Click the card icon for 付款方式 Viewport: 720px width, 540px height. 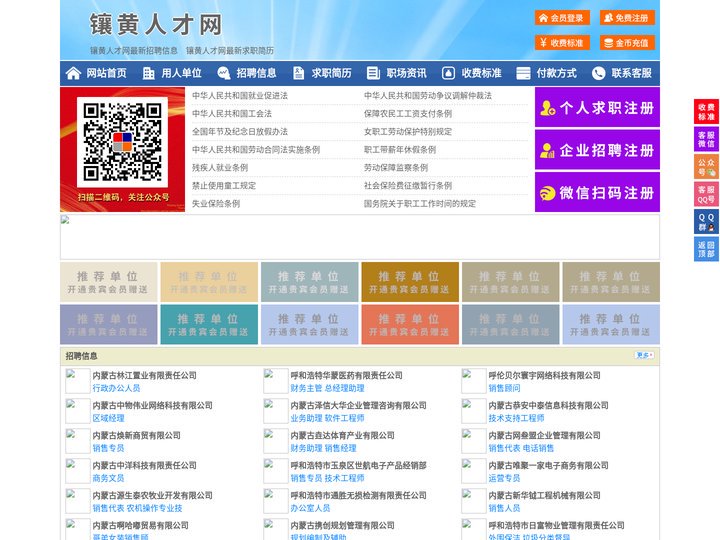[x=523, y=73]
